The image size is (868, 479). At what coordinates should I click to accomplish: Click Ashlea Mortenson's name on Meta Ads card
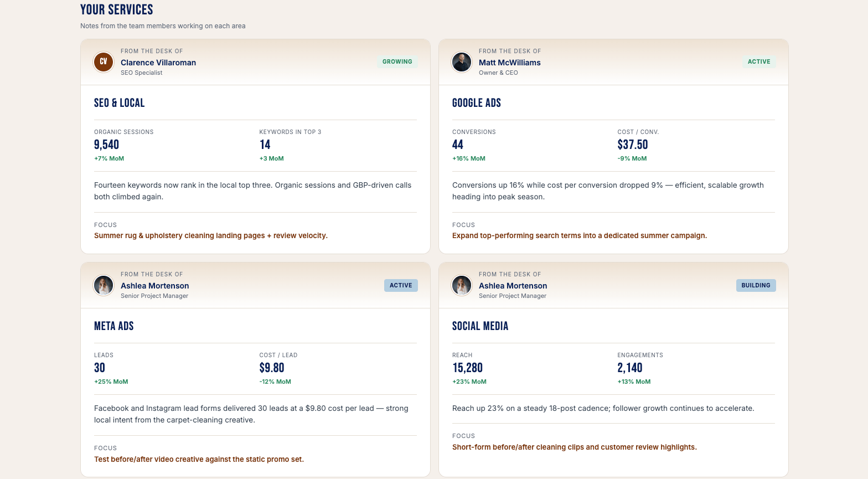(155, 286)
